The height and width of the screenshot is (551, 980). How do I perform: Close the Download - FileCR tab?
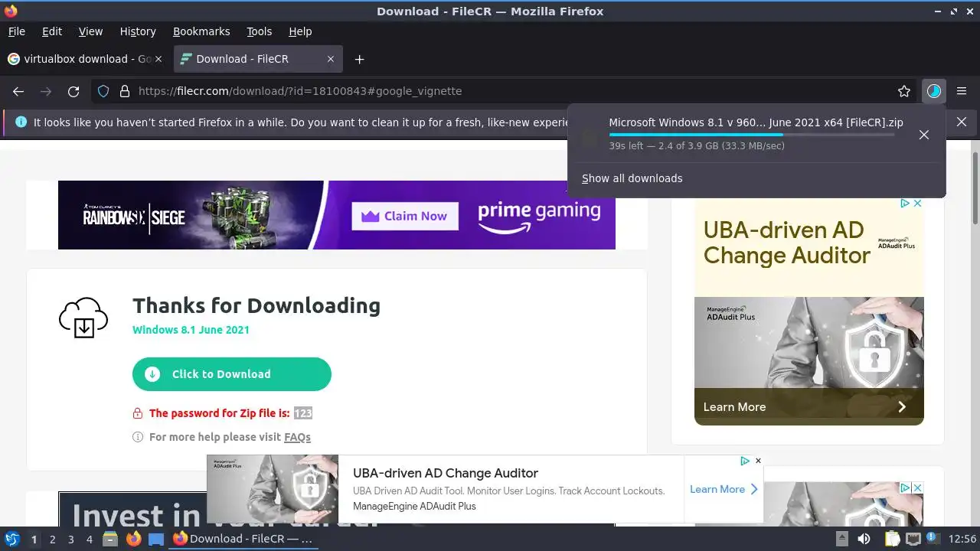click(331, 59)
